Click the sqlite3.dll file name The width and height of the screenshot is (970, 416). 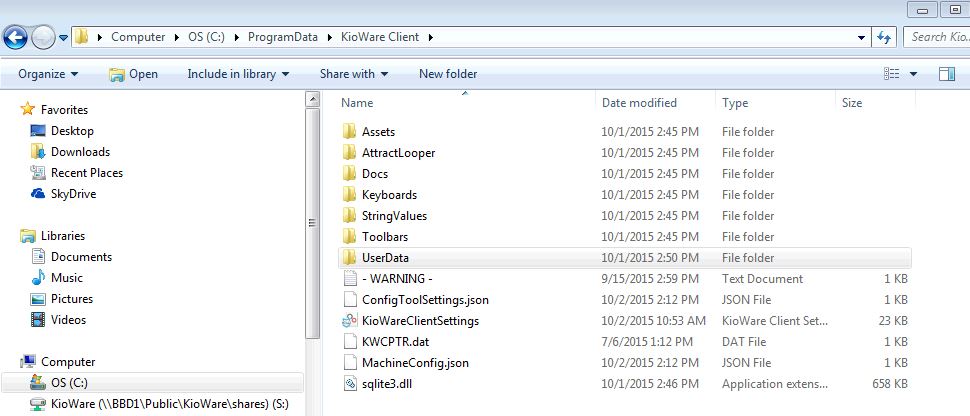pos(387,384)
